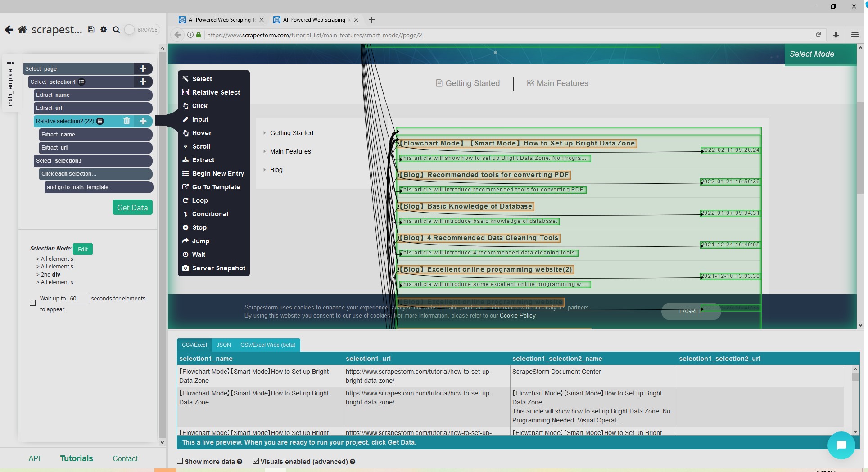Open help icon beside Show more data
This screenshot has width=868, height=472.
(x=240, y=462)
